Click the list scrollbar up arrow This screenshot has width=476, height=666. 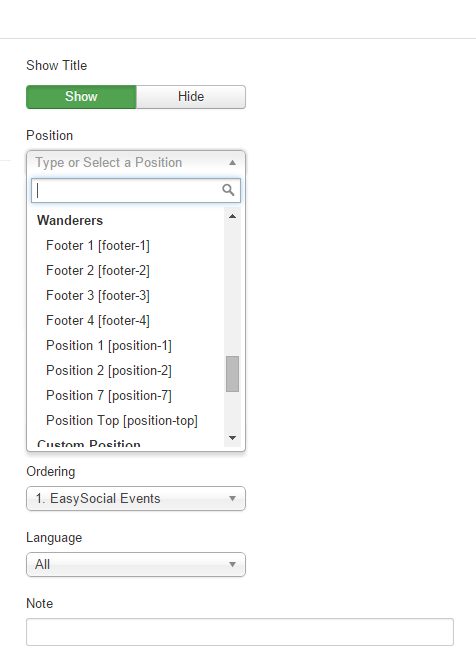pyautogui.click(x=232, y=217)
